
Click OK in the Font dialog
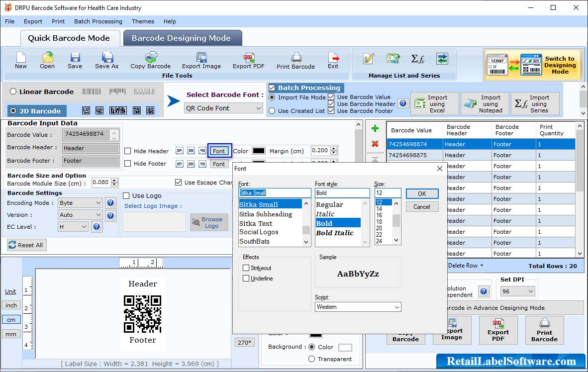[x=422, y=193]
